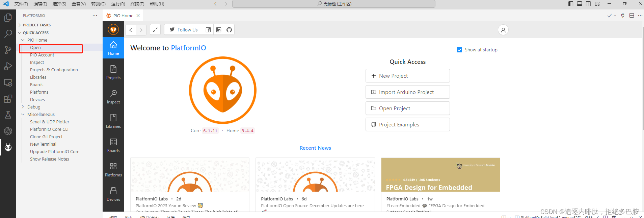
Task: Close the PIO Home tab
Action: coord(138,16)
